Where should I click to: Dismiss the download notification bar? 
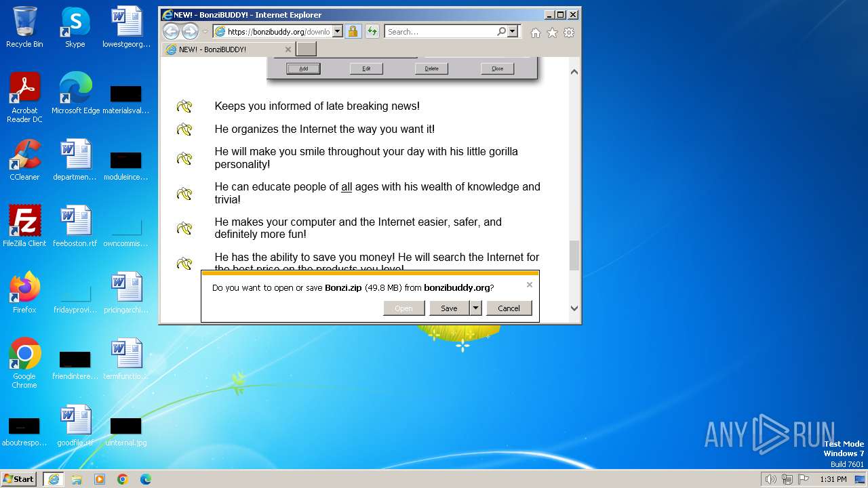tap(530, 285)
